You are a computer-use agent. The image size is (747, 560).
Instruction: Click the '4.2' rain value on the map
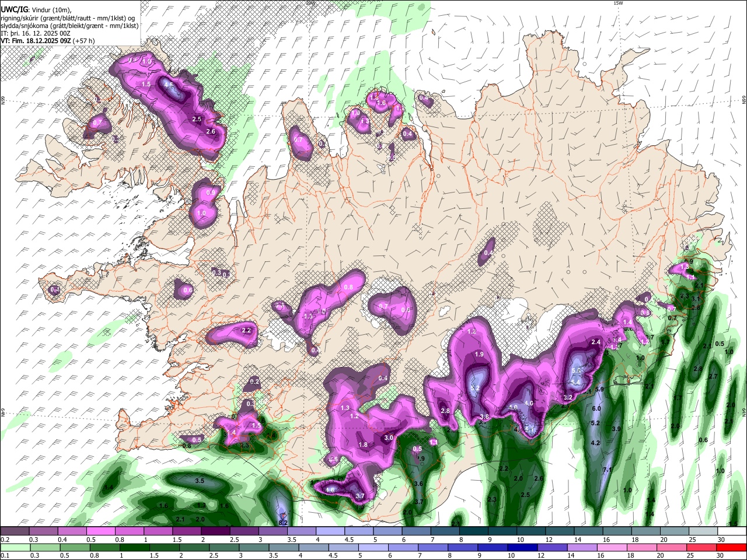(595, 443)
